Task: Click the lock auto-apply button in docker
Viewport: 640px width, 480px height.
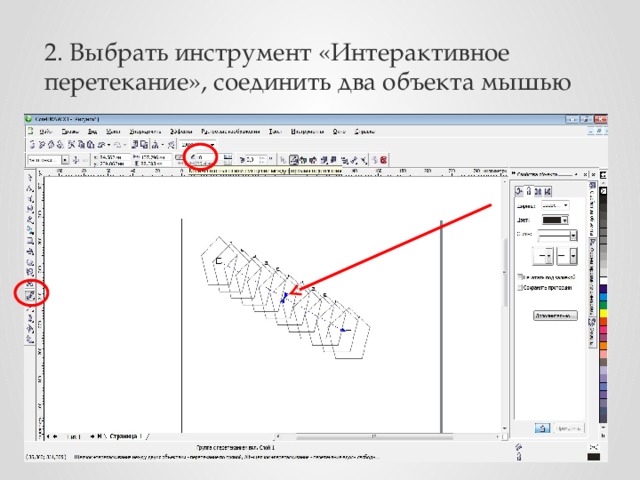Action: pos(542,428)
